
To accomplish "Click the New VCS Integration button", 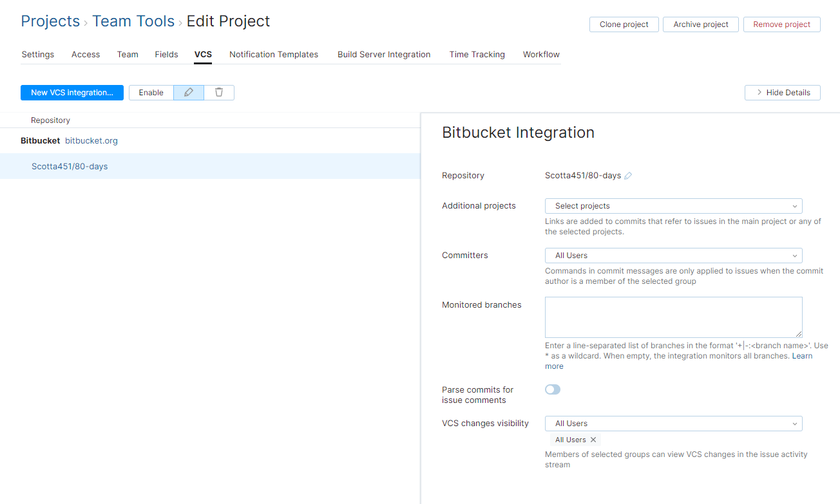I will coord(72,92).
